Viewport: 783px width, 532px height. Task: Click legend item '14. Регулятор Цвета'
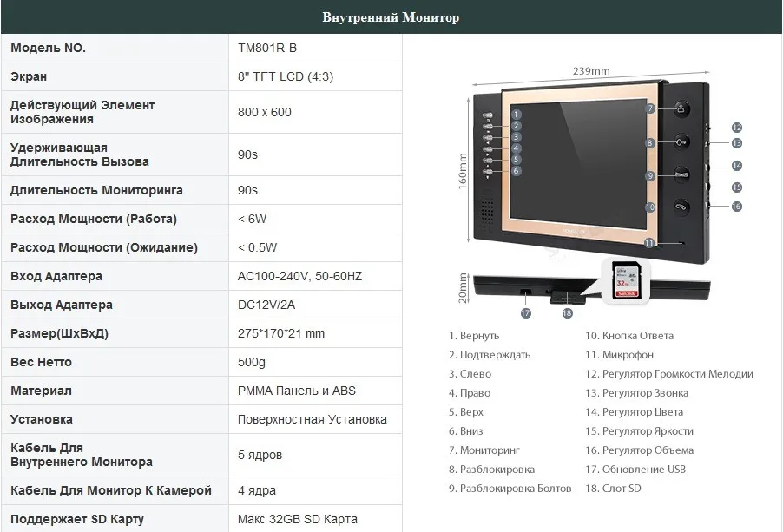635,411
